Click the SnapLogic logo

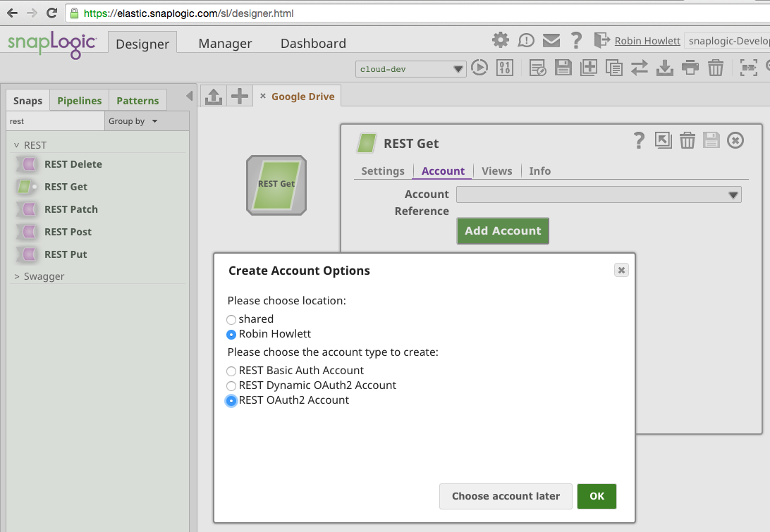[x=51, y=45]
